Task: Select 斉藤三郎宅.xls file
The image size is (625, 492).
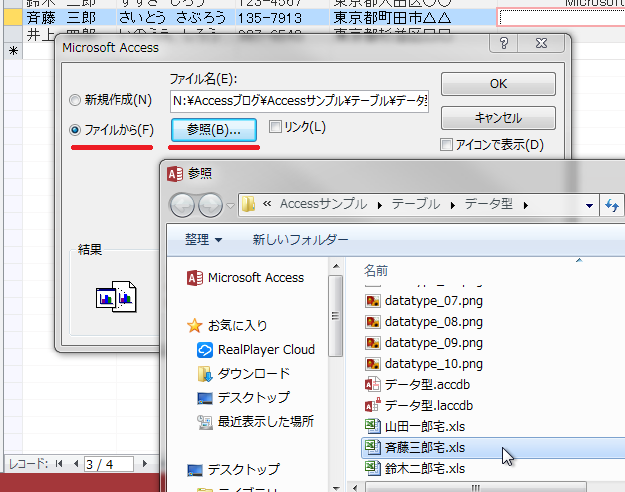Action: (425, 448)
